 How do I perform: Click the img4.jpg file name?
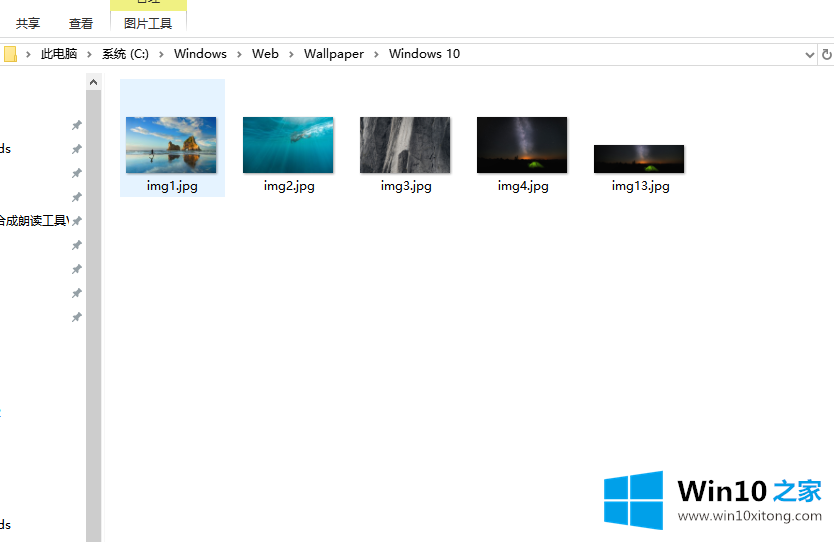pos(523,186)
